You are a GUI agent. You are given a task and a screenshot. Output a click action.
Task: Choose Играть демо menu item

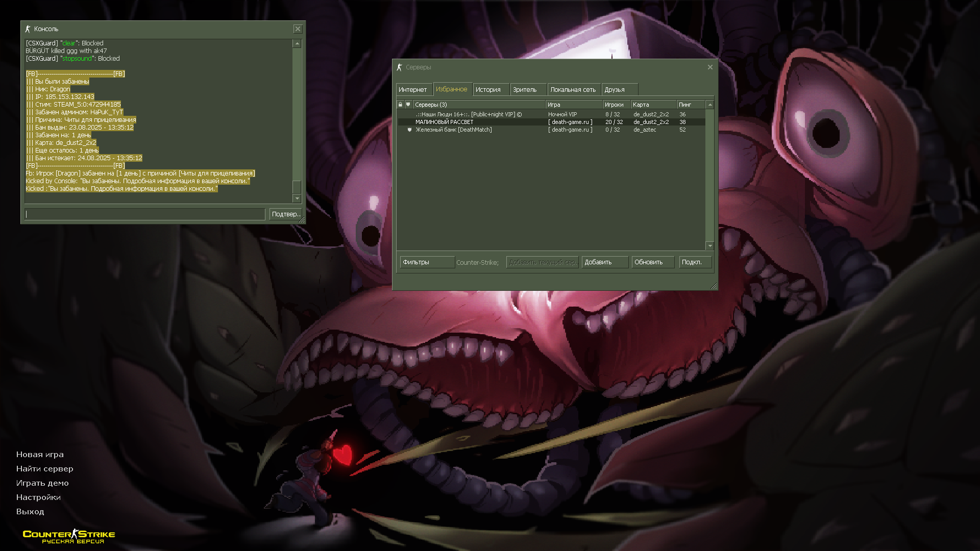pos(42,483)
